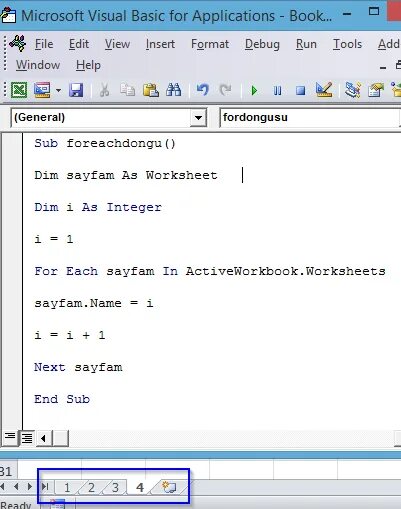Click the 'Sub foreachdongu()' line
This screenshot has height=509, width=401.
click(x=105, y=143)
